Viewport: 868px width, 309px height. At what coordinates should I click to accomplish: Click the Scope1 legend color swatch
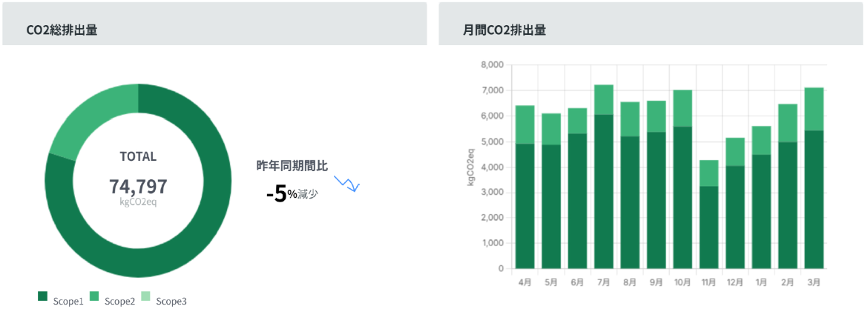[x=42, y=296]
